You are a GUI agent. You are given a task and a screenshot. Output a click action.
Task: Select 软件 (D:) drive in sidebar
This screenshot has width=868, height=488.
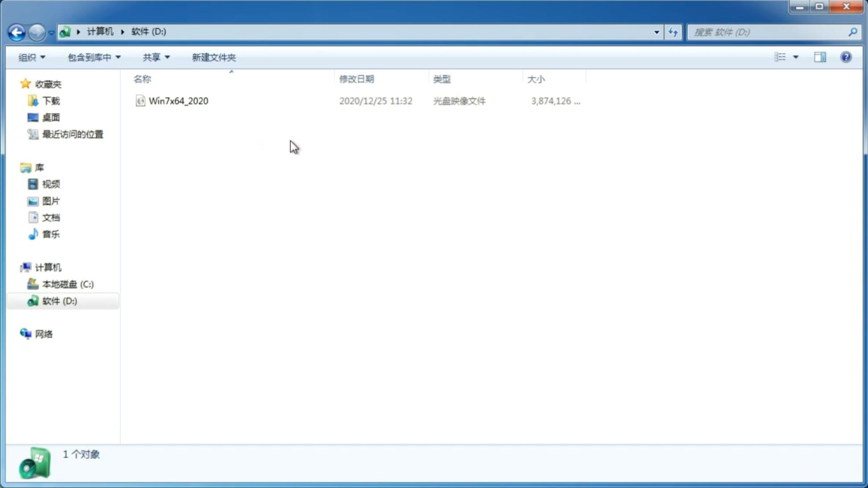(59, 300)
